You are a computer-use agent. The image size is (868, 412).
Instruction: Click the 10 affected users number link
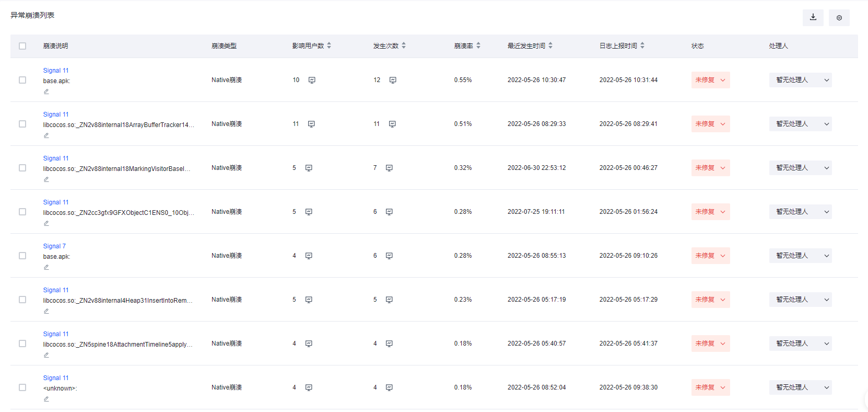[296, 80]
